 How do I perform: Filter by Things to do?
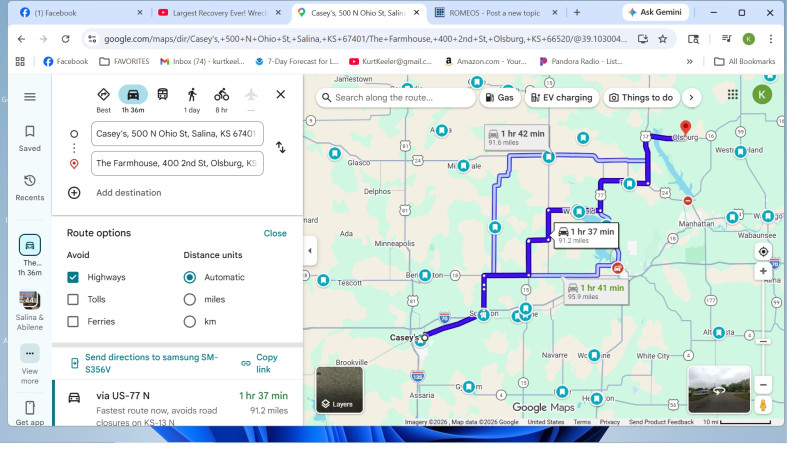click(x=641, y=98)
